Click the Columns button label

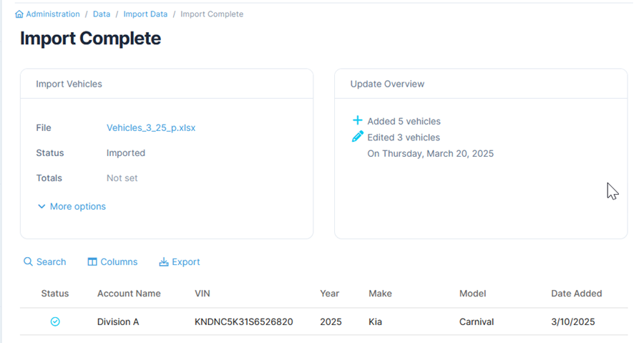click(119, 261)
